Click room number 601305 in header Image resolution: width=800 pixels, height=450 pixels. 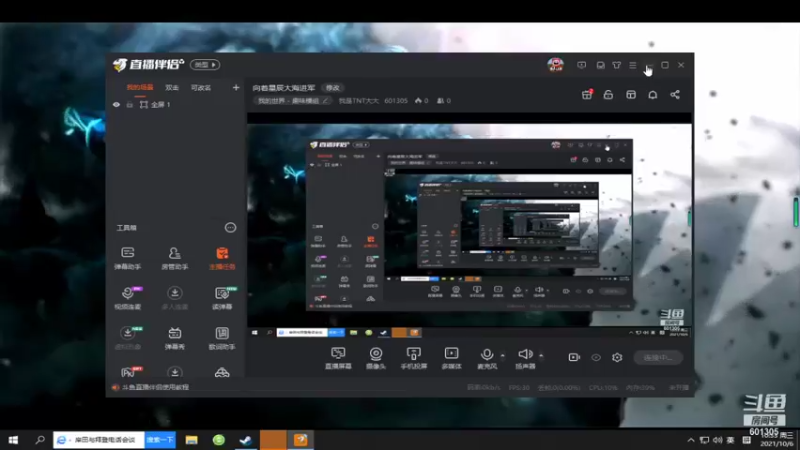pyautogui.click(x=396, y=101)
